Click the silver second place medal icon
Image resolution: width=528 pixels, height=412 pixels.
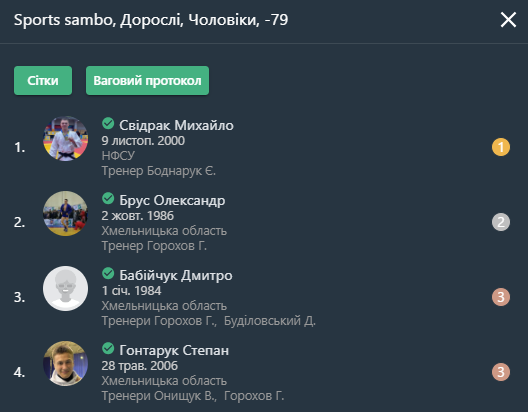click(x=501, y=222)
